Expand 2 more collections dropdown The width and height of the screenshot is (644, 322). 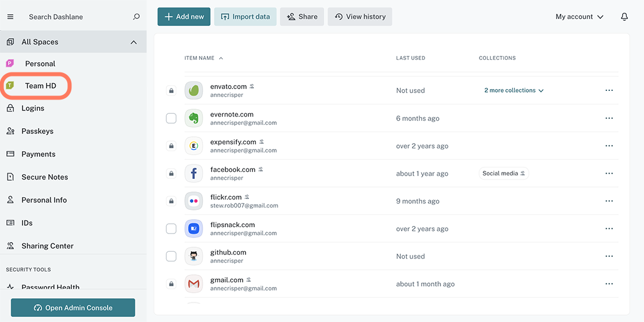coord(514,90)
